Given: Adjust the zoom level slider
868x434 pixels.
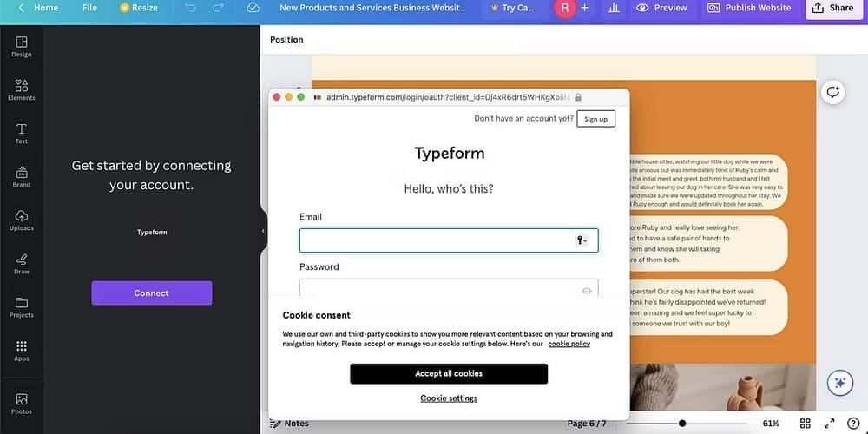Looking at the screenshot, I should (682, 424).
